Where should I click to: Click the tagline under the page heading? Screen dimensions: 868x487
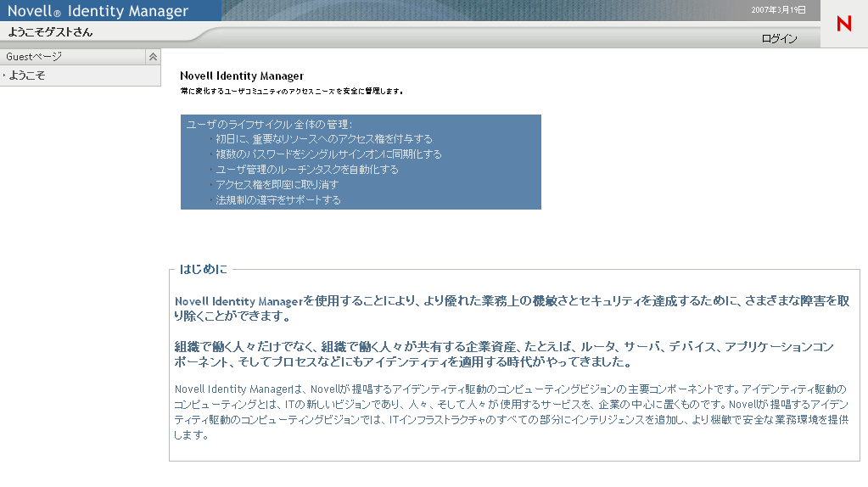click(x=292, y=92)
